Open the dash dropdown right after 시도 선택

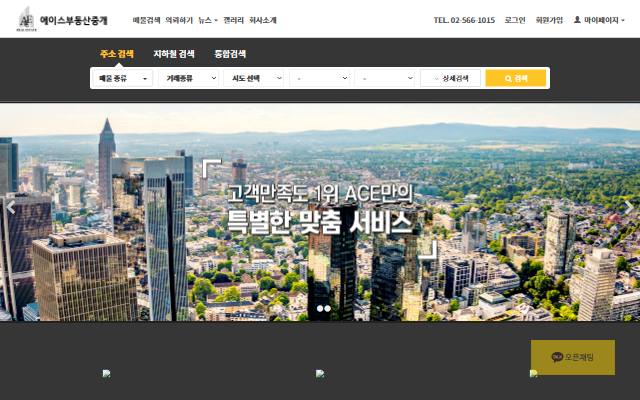(320, 78)
